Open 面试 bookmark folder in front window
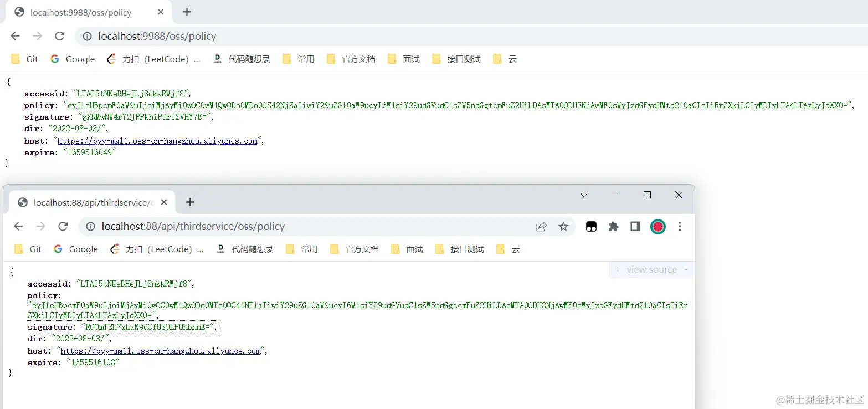 [x=407, y=249]
